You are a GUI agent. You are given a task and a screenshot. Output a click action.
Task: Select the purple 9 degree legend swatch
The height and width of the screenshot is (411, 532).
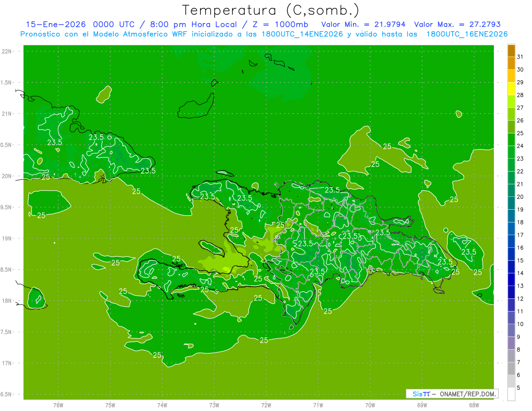511,331
